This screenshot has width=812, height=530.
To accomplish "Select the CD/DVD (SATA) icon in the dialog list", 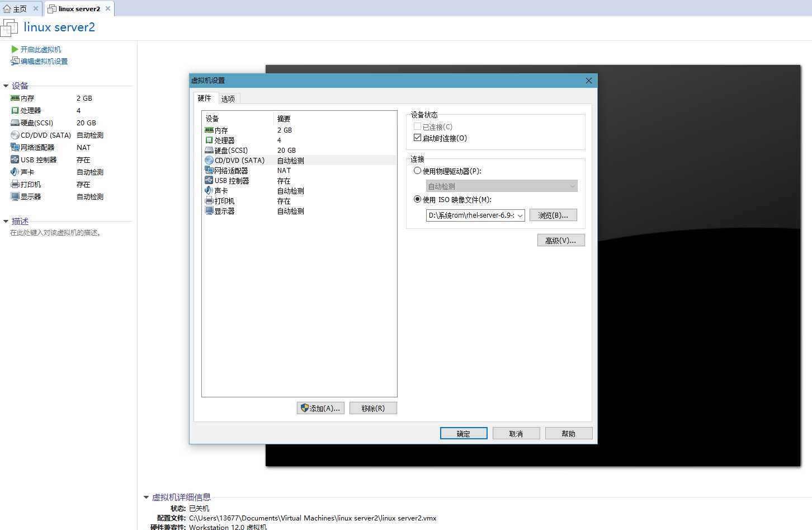I will click(209, 160).
